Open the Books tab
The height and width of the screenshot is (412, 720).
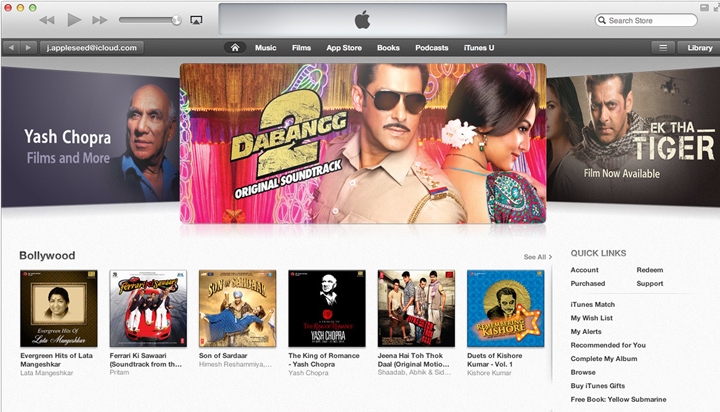[388, 48]
